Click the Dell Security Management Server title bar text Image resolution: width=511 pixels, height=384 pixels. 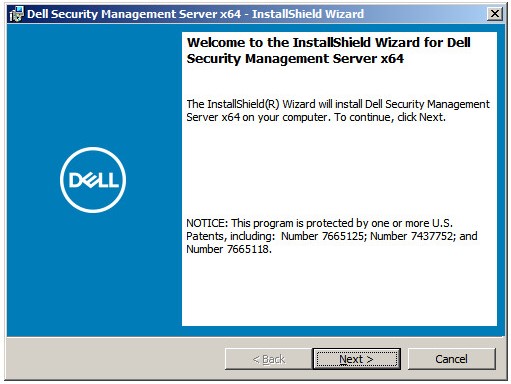pyautogui.click(x=134, y=14)
